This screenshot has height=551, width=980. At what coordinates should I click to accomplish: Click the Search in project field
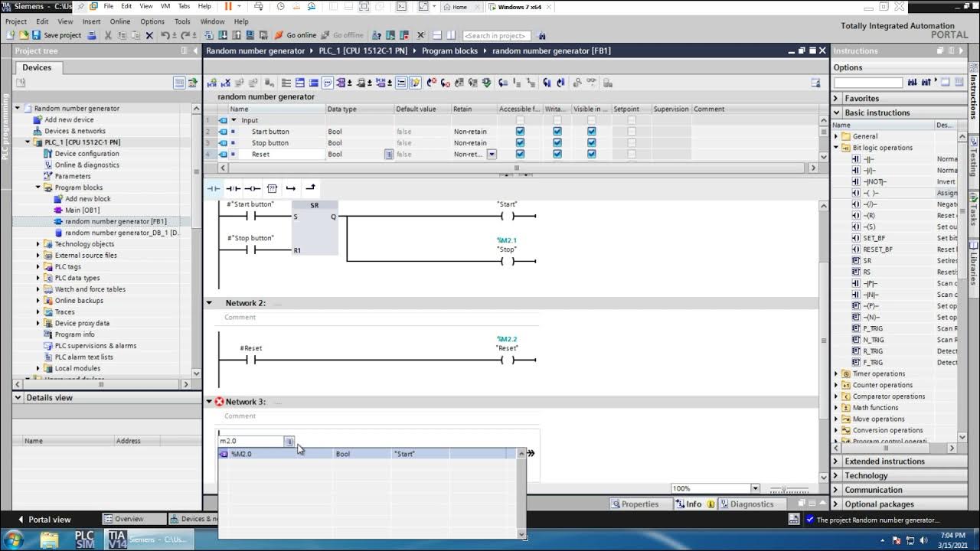496,35
